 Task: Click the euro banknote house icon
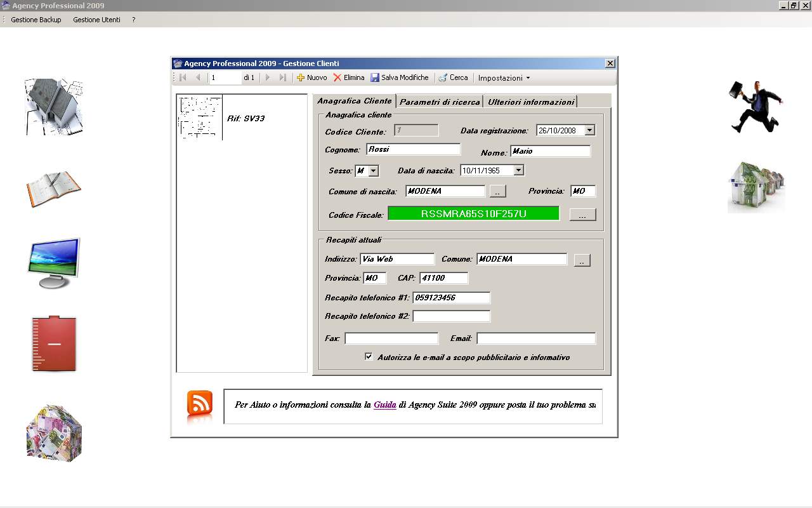coord(54,433)
